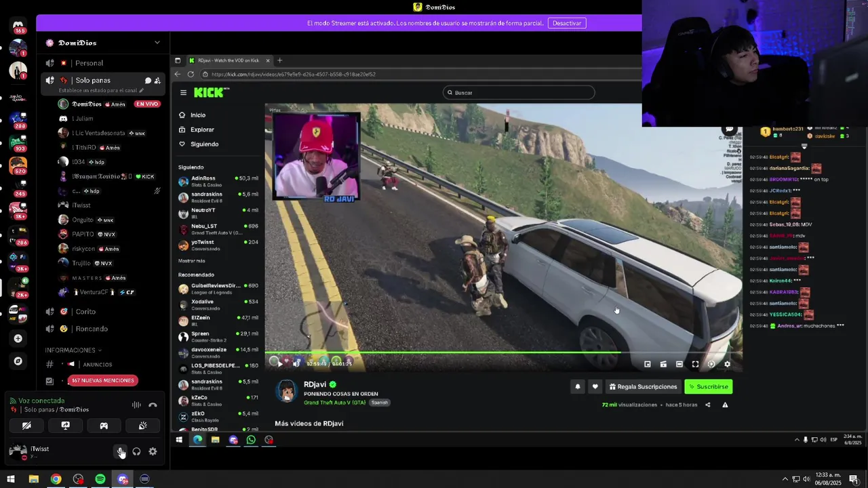This screenshot has height=488, width=868.
Task: Open Discord server discovery compass icon
Action: coord(18,361)
